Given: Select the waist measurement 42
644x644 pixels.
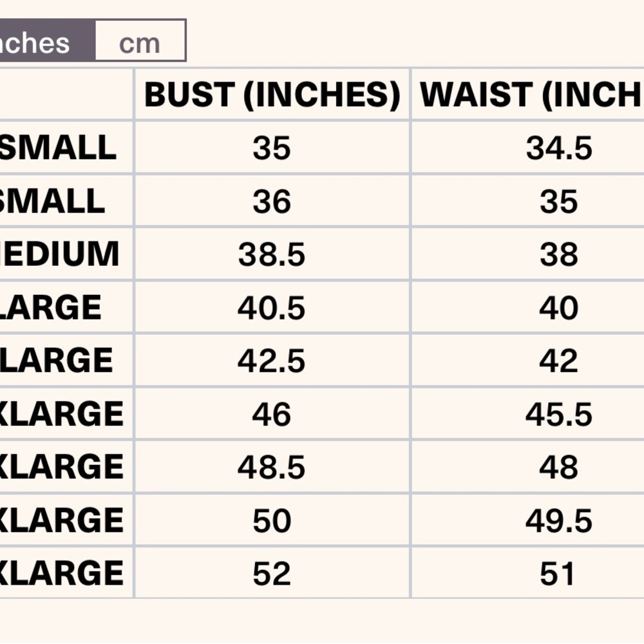Looking at the screenshot, I should (558, 361).
